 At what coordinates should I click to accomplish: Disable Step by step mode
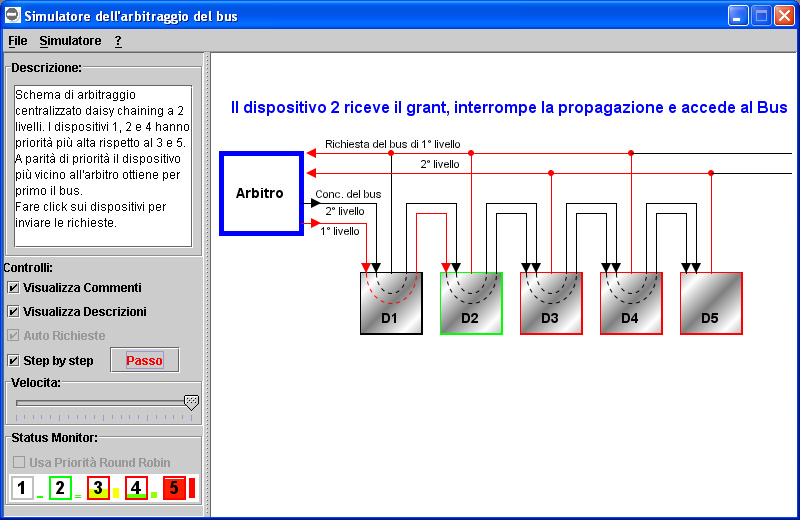[13, 361]
